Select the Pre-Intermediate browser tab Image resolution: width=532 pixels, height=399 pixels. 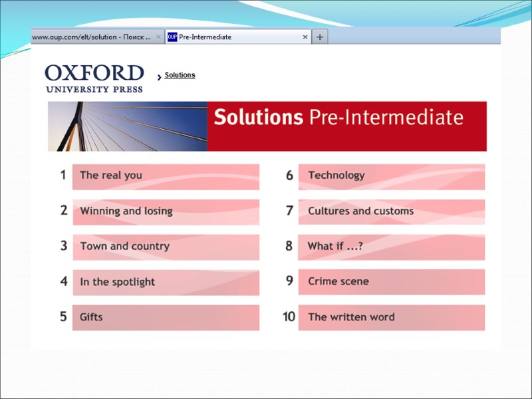238,37
